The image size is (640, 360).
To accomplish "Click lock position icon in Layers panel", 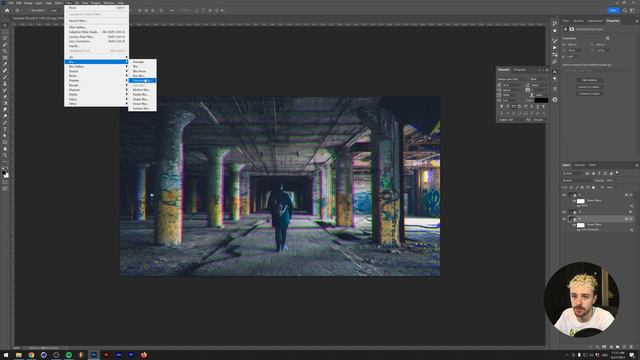I will point(582,187).
